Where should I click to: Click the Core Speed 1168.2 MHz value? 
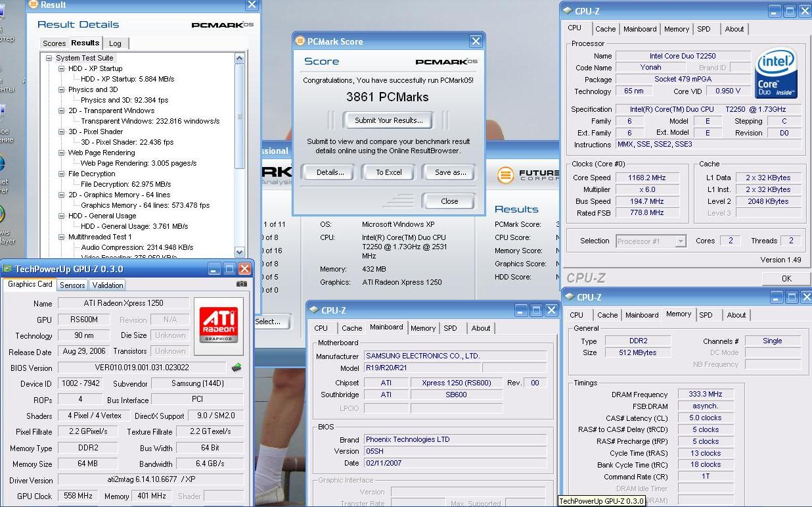click(646, 178)
